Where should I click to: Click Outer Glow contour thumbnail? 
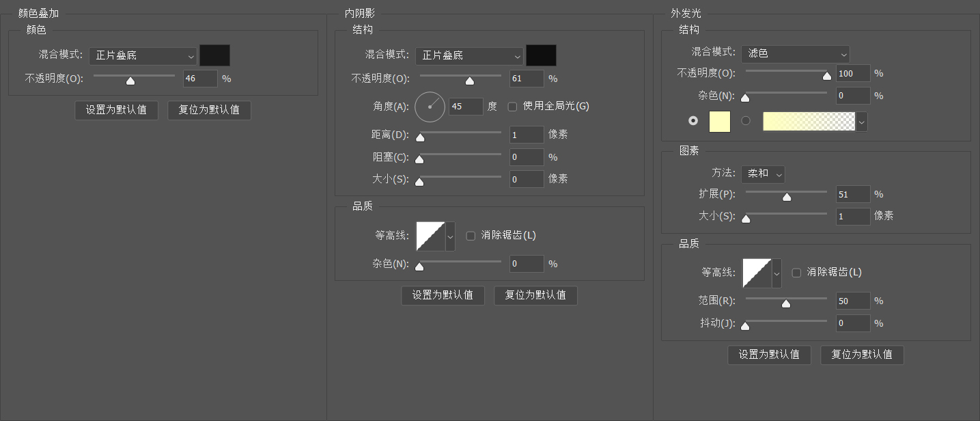tap(757, 273)
